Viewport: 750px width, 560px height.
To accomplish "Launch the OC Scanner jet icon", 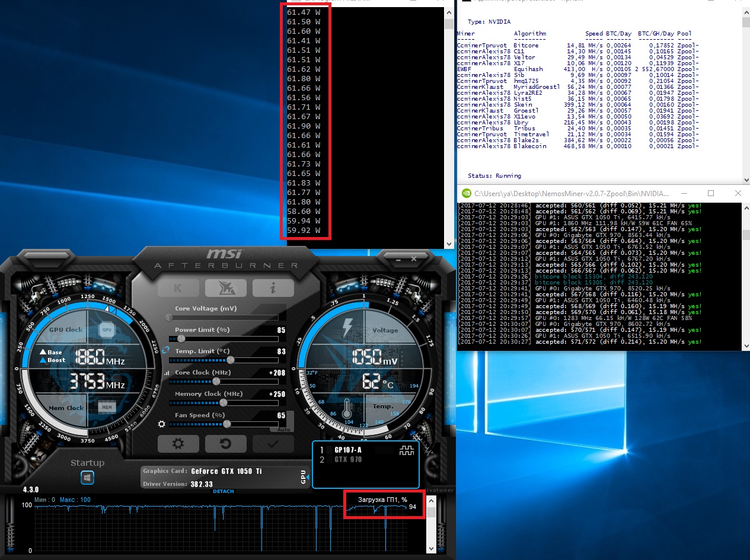I will (x=225, y=288).
